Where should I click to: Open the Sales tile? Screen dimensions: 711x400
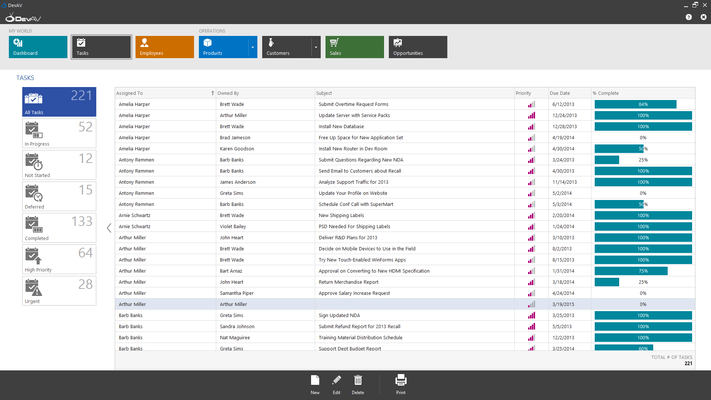[x=355, y=47]
